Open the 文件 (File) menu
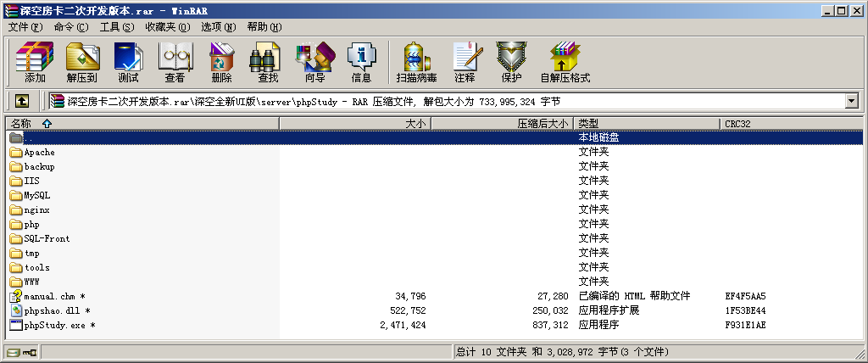 25,27
